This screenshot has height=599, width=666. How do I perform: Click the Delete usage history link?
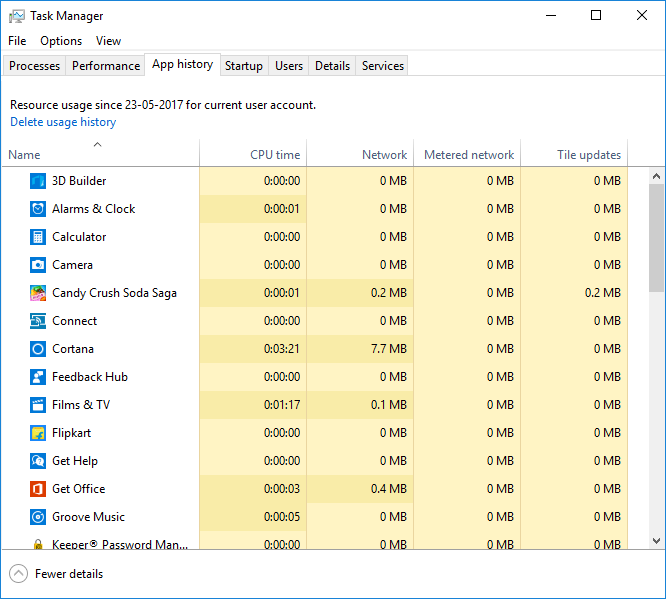(63, 122)
